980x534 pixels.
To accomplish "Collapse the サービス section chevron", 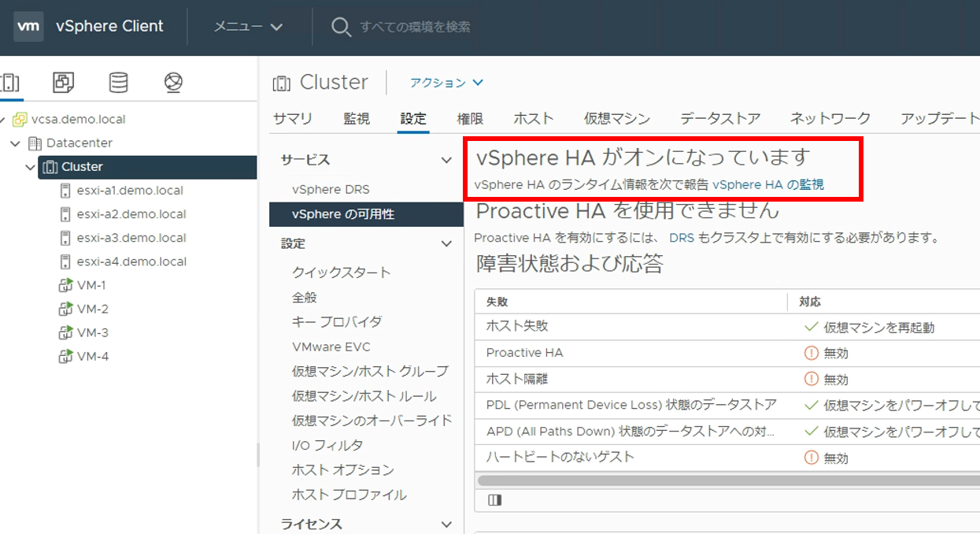I will tap(447, 160).
